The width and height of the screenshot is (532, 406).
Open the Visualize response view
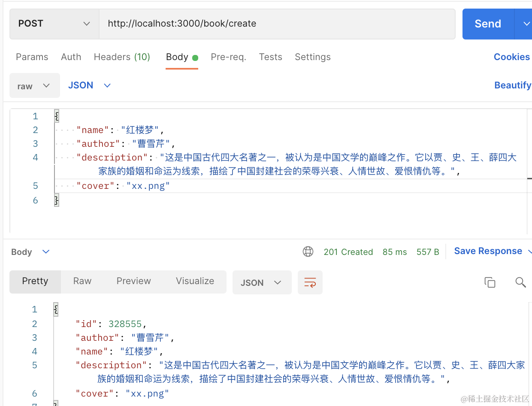pos(195,281)
